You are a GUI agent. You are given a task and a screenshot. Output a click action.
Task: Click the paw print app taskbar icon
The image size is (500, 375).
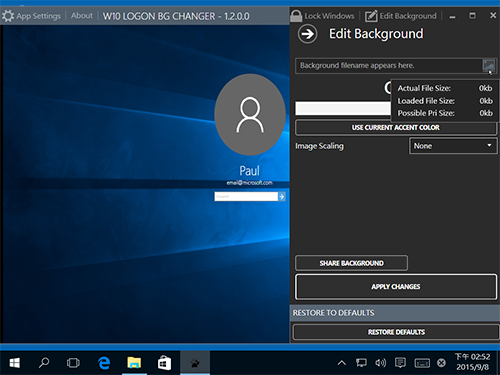coord(195,363)
